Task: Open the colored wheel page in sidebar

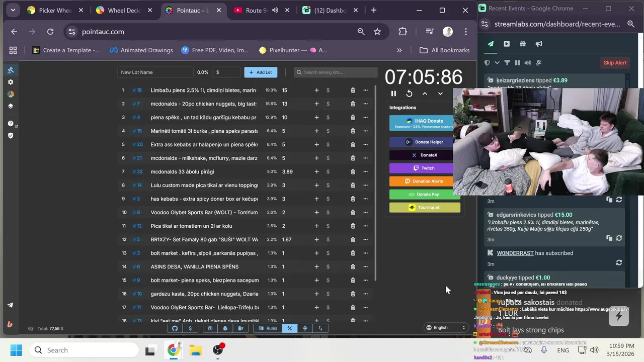Action: point(11,94)
